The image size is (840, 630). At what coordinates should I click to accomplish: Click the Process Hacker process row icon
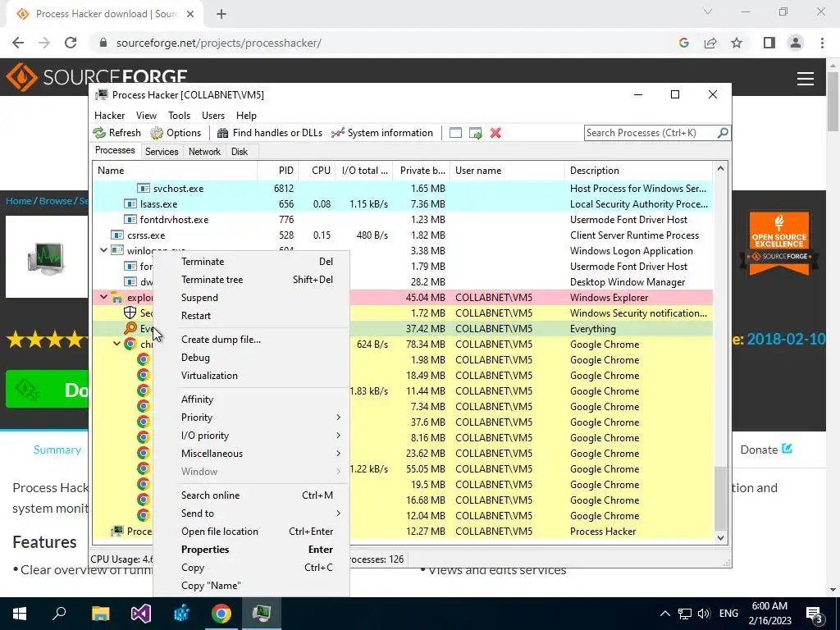[117, 531]
